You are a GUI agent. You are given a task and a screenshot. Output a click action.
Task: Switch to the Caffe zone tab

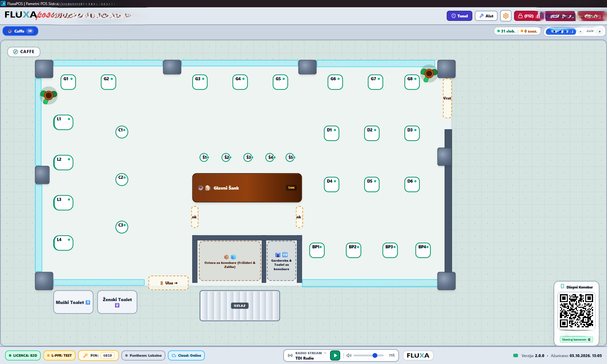pyautogui.click(x=21, y=31)
